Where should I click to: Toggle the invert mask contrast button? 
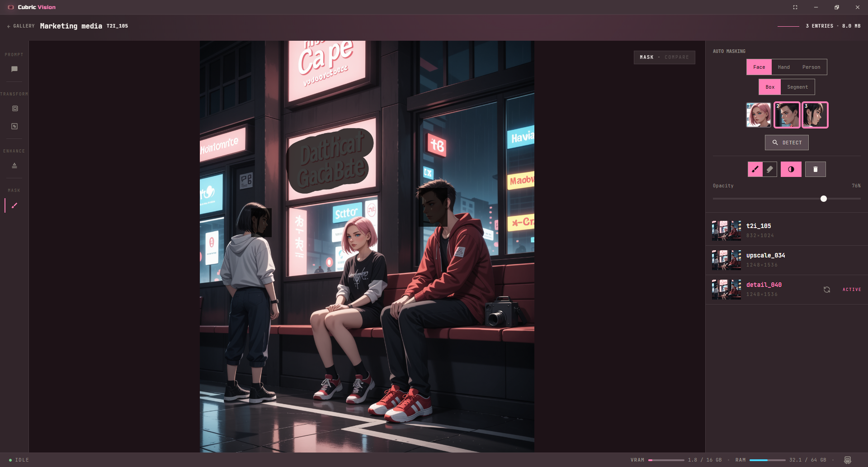[x=791, y=169]
